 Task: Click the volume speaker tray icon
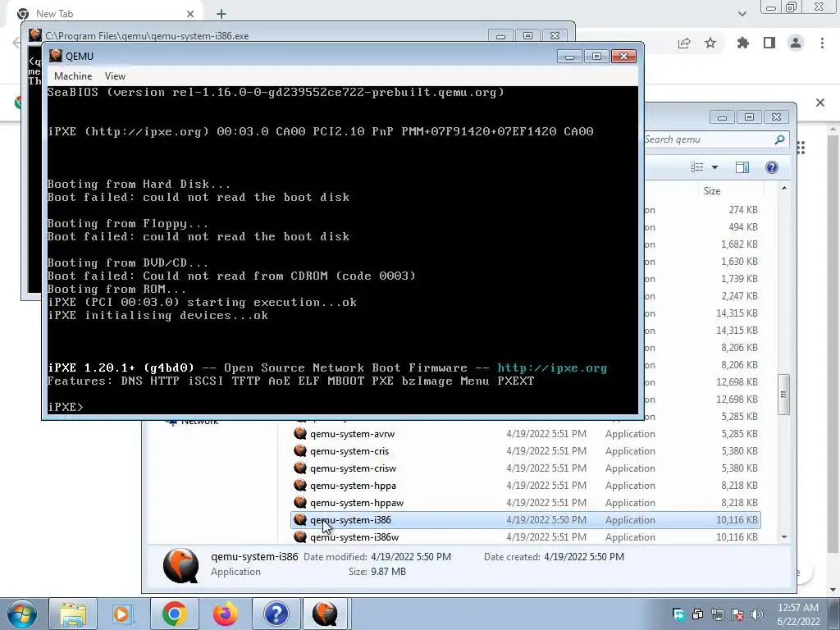click(757, 614)
